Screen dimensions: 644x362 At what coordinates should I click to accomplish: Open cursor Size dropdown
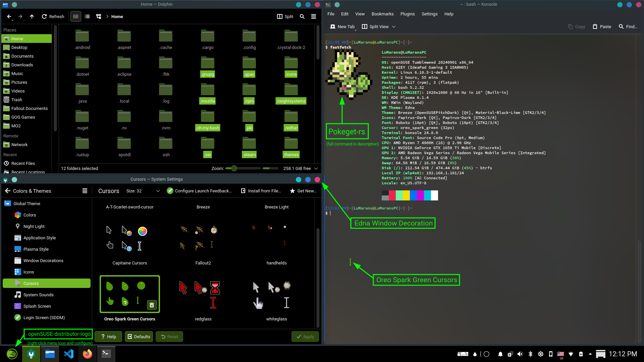pos(144,191)
